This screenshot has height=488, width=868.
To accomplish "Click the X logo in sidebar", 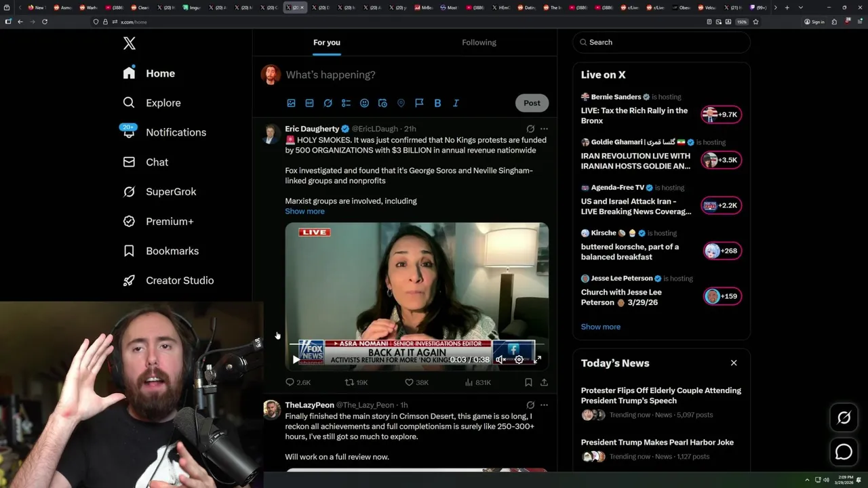I will [129, 43].
